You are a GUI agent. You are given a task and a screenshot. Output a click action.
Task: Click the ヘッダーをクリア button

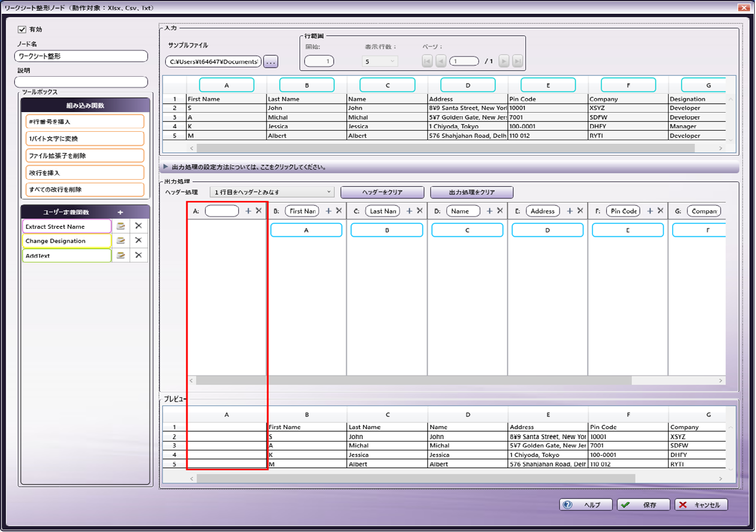[x=382, y=192]
